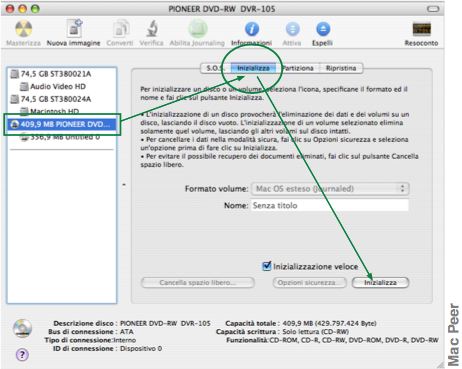The width and height of the screenshot is (462, 369).
Task: Open the Partiziona tab
Action: 298,68
